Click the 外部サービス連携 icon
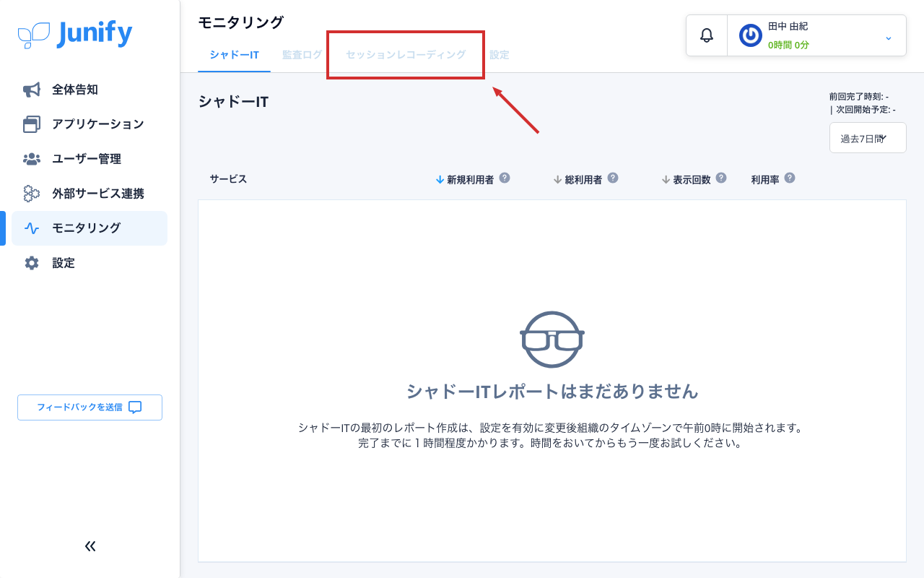 pos(32,194)
